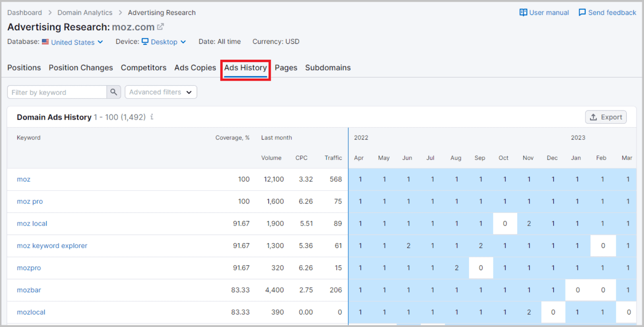
Task: Open the mozpro keyword link
Action: [29, 268]
